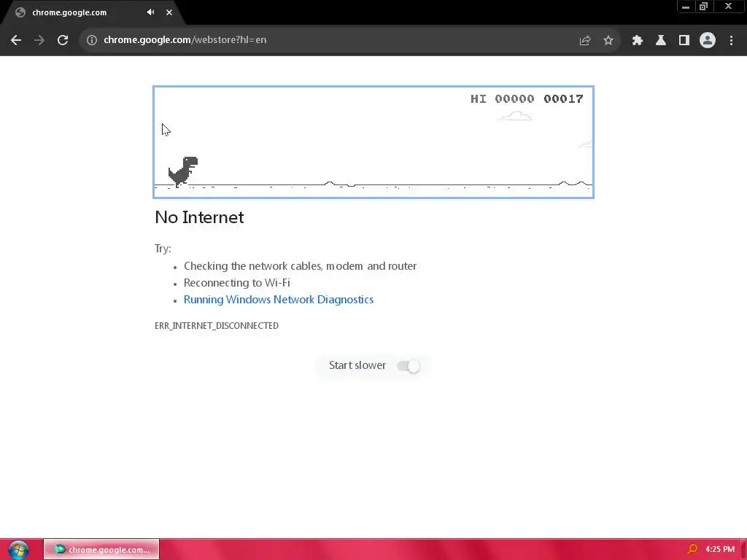
Task: Click the taskbar search magnifier icon
Action: [x=692, y=550]
